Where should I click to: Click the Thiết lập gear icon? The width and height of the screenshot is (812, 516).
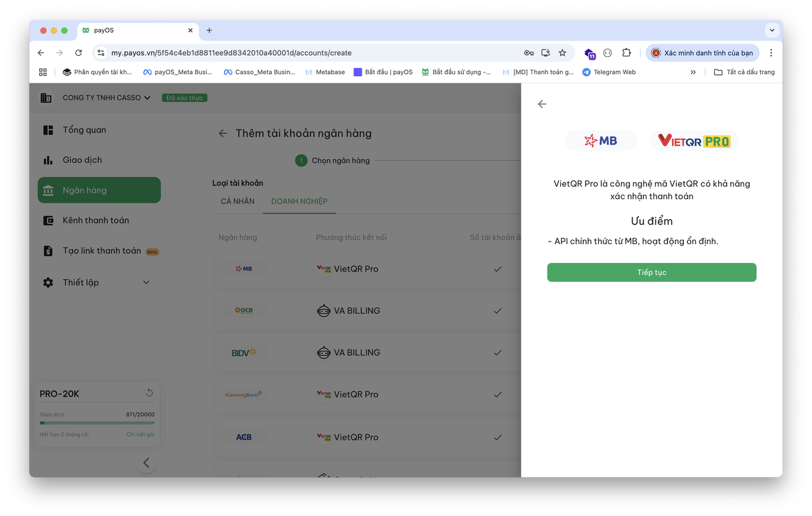[48, 283]
